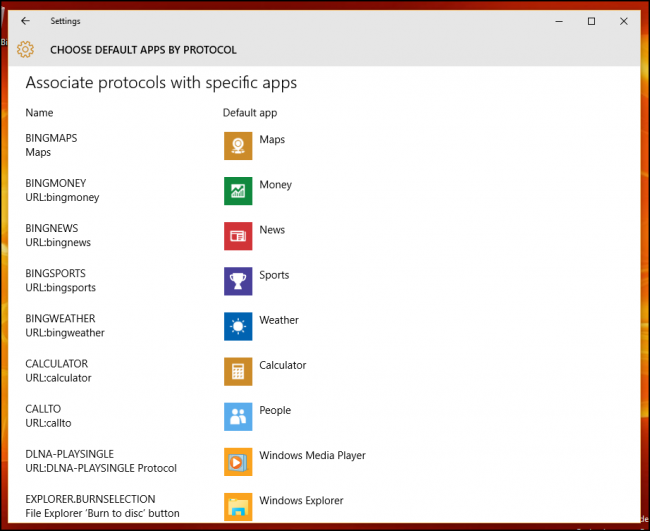Select the CALLTO protocol name
The height and width of the screenshot is (531, 650).
[43, 409]
